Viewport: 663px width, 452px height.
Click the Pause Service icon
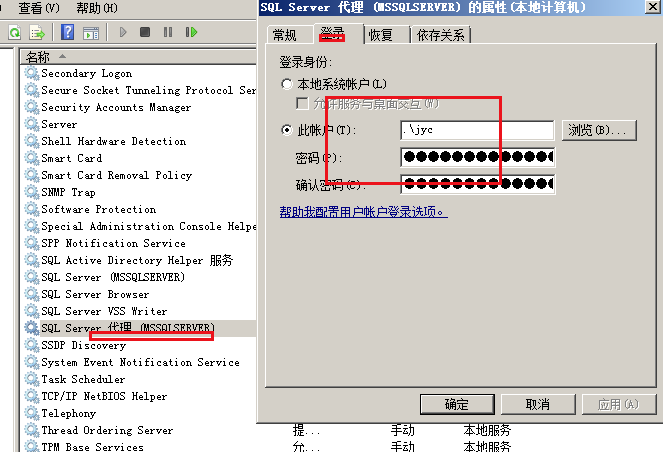(168, 32)
